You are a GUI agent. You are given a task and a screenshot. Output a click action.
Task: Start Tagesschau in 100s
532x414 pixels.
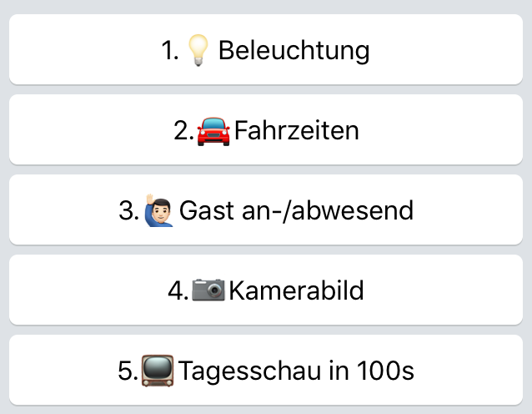tap(266, 370)
